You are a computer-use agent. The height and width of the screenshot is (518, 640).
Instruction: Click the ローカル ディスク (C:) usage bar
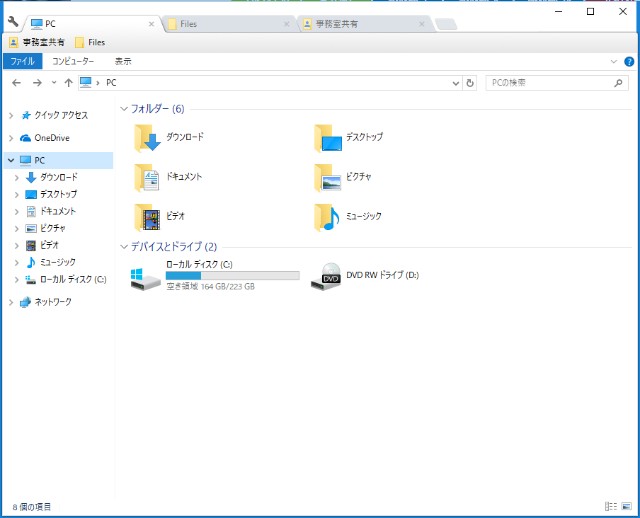point(232,275)
